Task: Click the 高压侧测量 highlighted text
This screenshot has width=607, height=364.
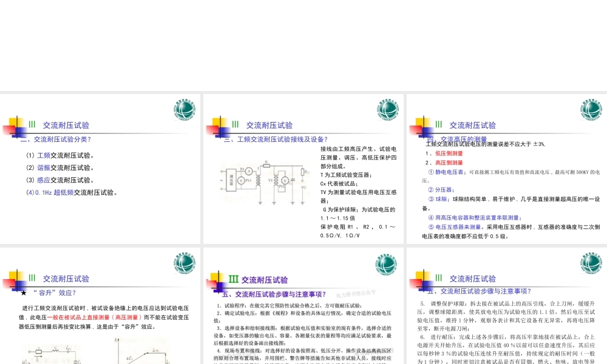Action: coord(450,163)
